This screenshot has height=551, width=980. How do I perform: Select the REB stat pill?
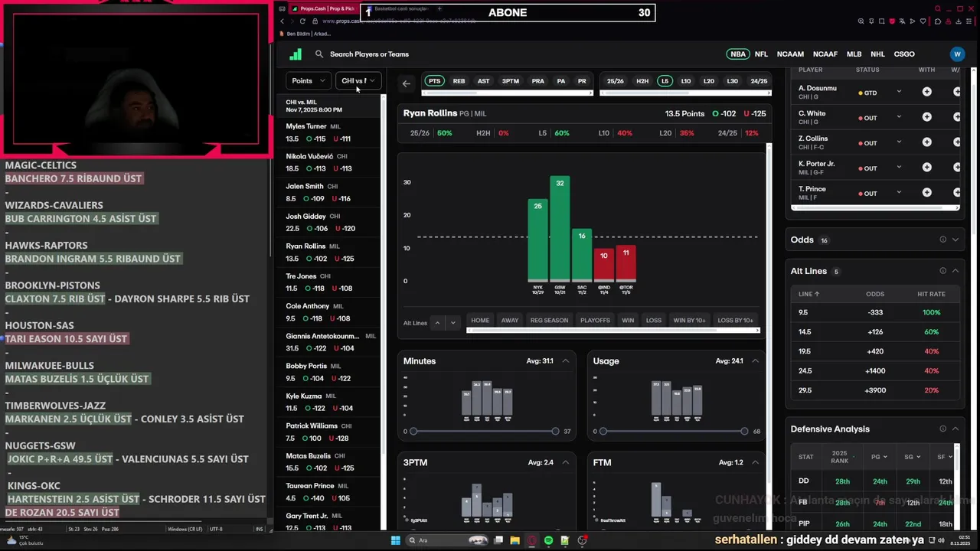[459, 81]
